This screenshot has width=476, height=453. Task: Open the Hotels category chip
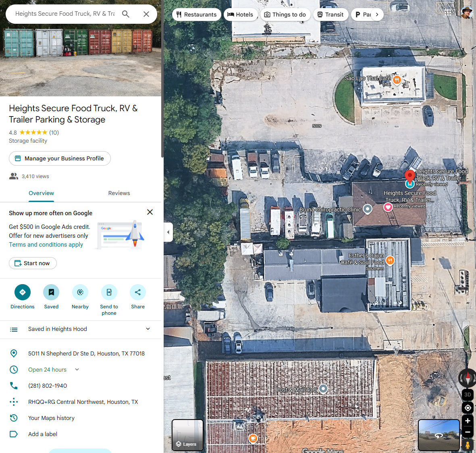pyautogui.click(x=241, y=15)
